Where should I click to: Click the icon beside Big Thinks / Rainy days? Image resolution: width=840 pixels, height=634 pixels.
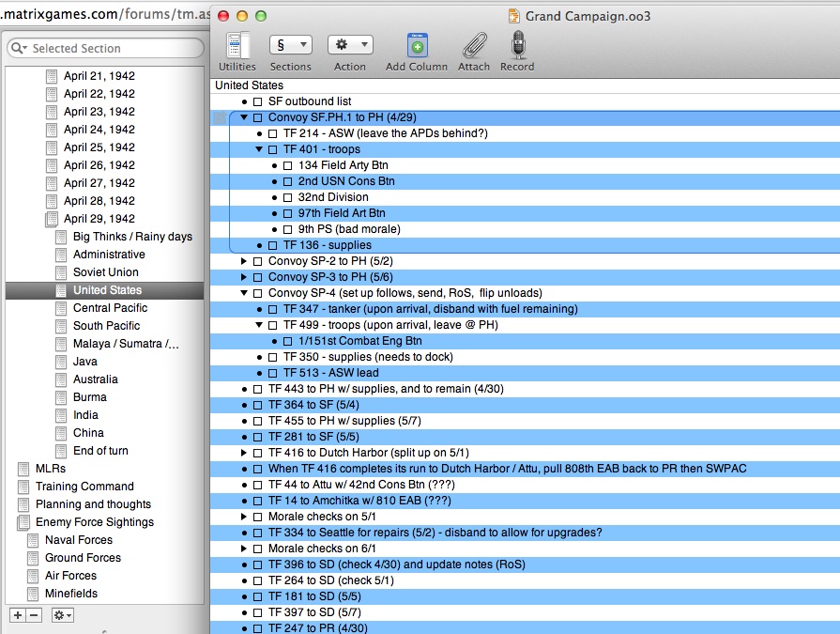point(61,237)
